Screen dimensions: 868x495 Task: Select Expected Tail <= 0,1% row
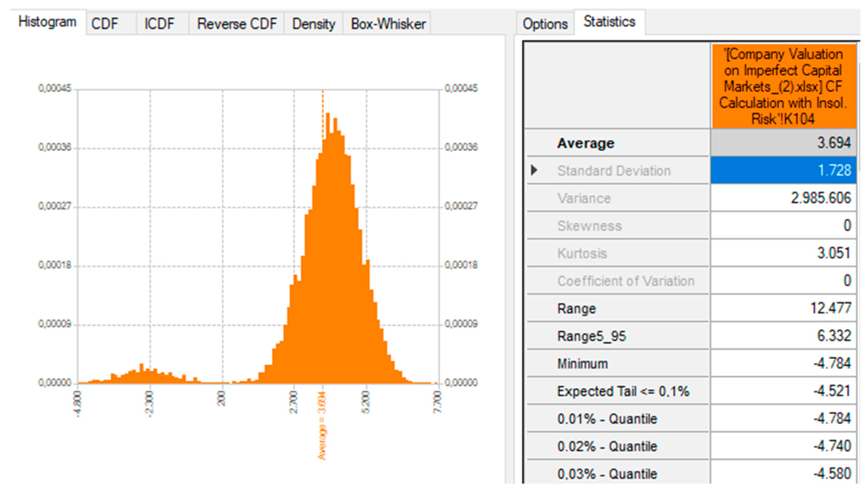(x=623, y=391)
